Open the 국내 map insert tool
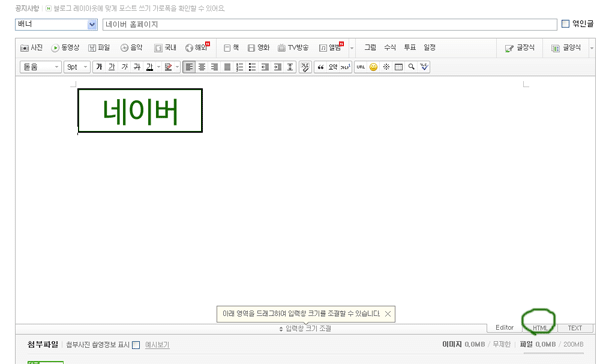This screenshot has height=364, width=600. 165,48
